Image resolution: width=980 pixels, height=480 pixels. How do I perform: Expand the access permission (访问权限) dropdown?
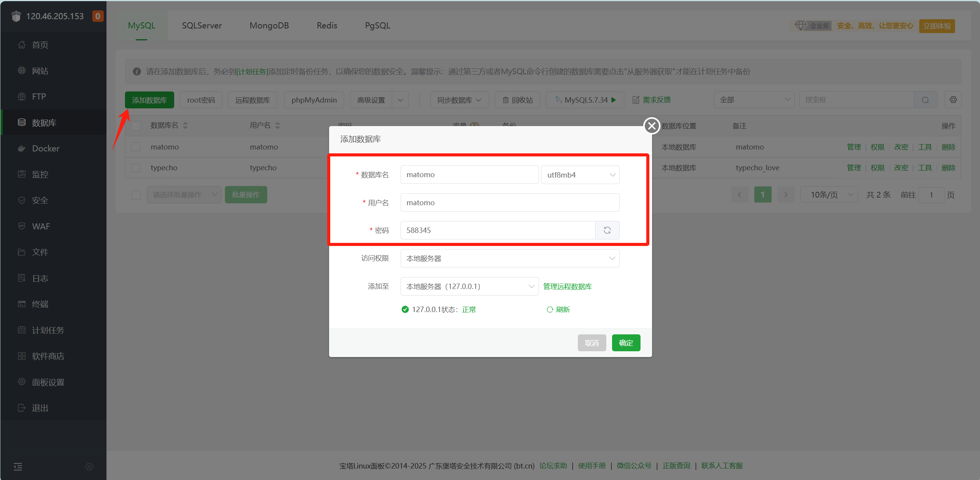pyautogui.click(x=510, y=258)
